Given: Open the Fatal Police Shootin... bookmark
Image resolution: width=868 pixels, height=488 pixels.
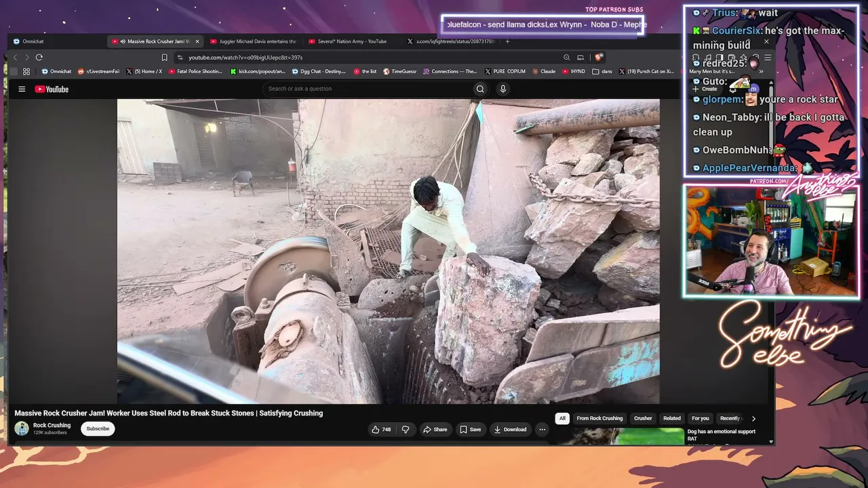Looking at the screenshot, I should [x=197, y=71].
